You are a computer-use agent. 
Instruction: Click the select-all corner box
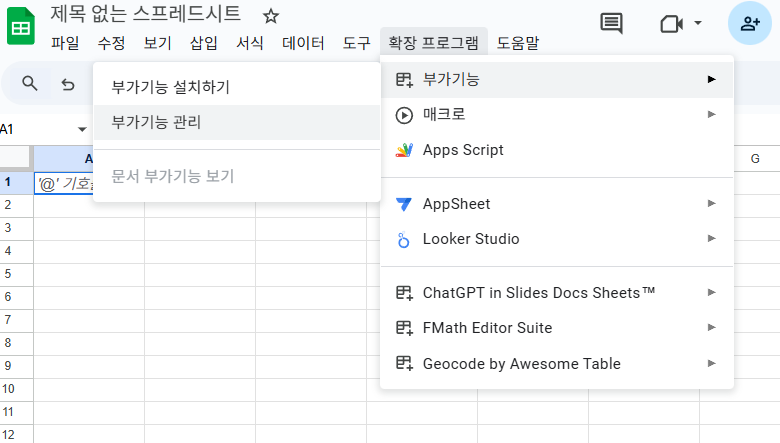tap(15, 157)
